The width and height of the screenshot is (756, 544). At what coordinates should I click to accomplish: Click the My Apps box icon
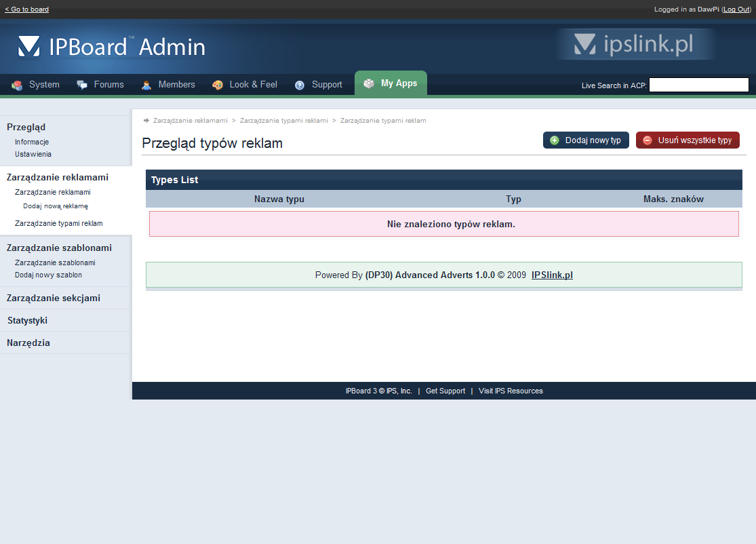369,83
